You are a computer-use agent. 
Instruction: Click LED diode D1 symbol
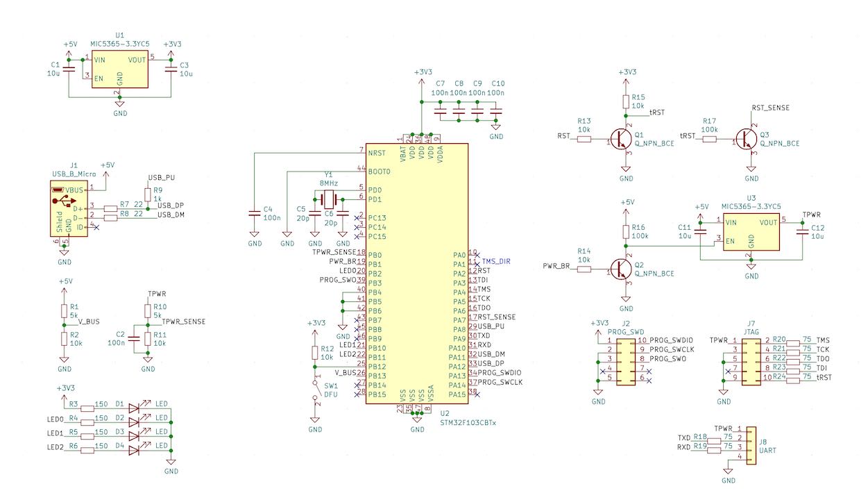[x=135, y=404]
